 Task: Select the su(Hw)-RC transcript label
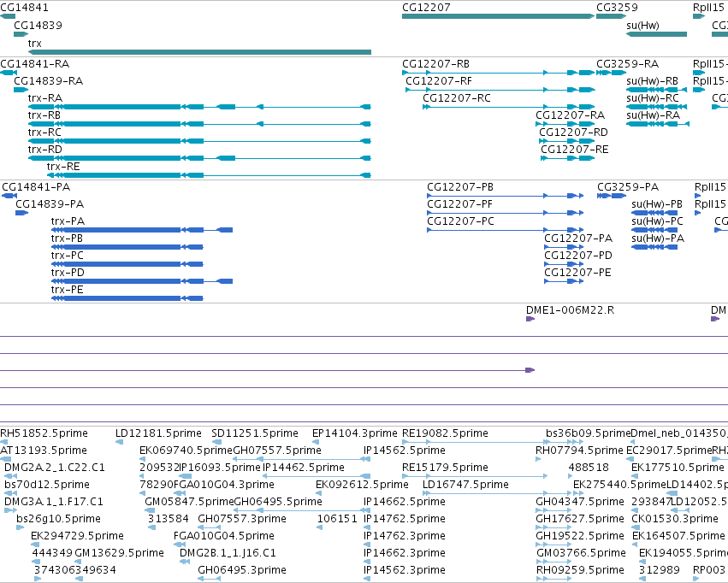pyautogui.click(x=653, y=98)
